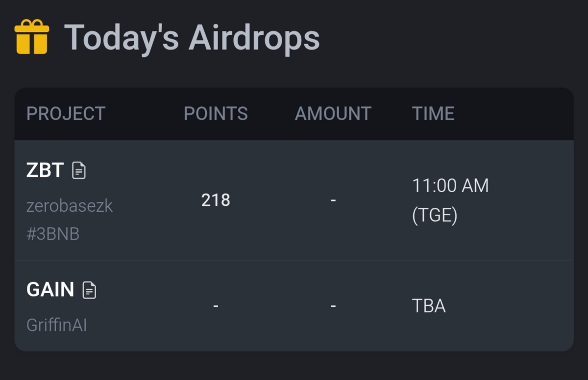Open the GAIN document details icon
The height and width of the screenshot is (380, 588).
89,290
